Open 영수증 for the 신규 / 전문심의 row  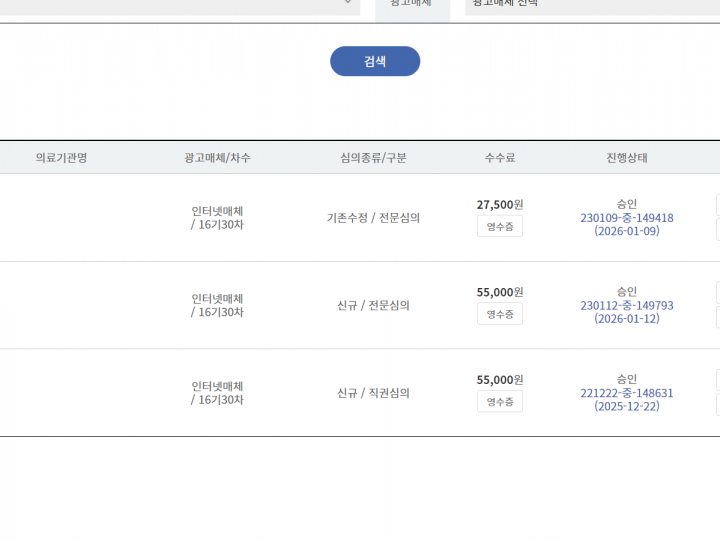tap(499, 314)
